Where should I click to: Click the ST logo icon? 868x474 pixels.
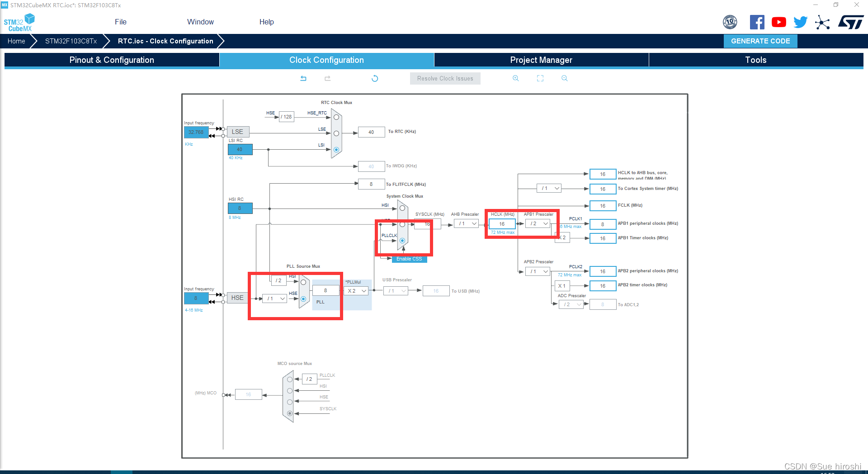click(x=851, y=22)
